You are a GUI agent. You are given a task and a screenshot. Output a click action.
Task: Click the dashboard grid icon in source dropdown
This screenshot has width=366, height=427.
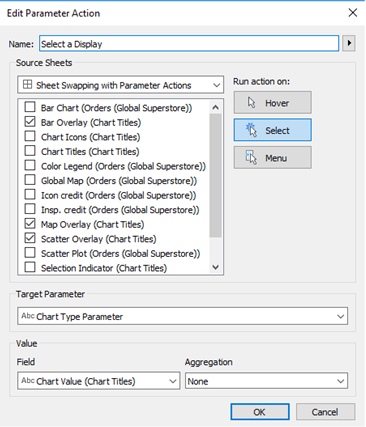(27, 85)
